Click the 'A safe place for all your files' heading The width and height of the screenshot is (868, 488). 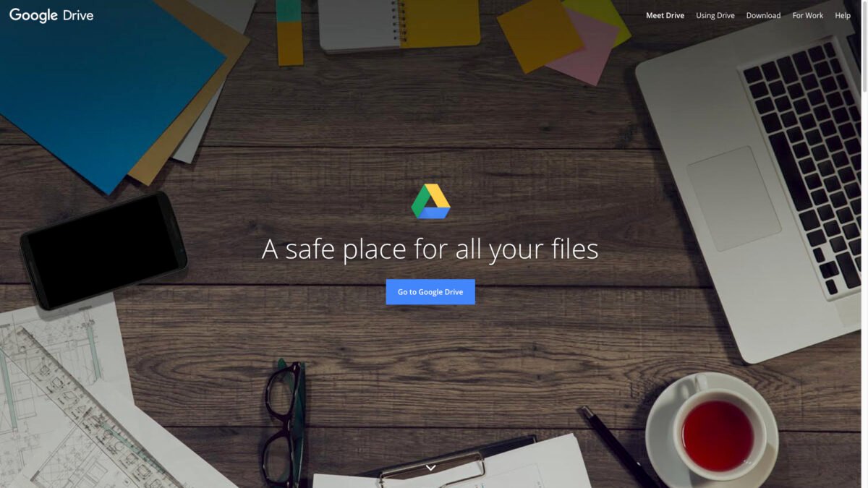tap(431, 249)
